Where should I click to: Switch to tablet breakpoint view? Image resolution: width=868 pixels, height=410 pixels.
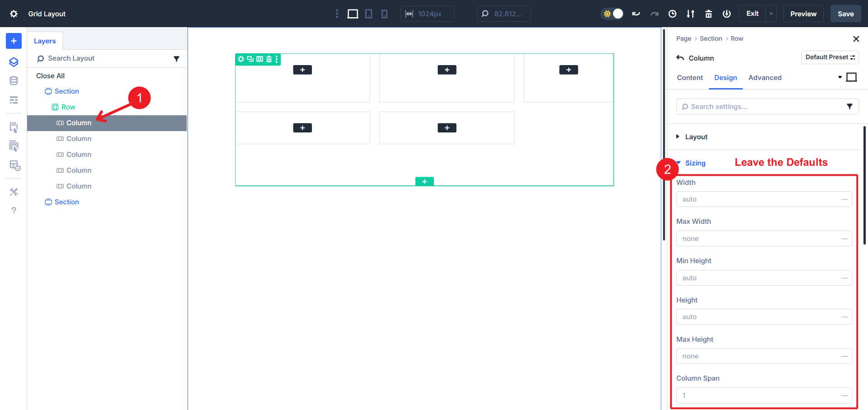pyautogui.click(x=368, y=14)
